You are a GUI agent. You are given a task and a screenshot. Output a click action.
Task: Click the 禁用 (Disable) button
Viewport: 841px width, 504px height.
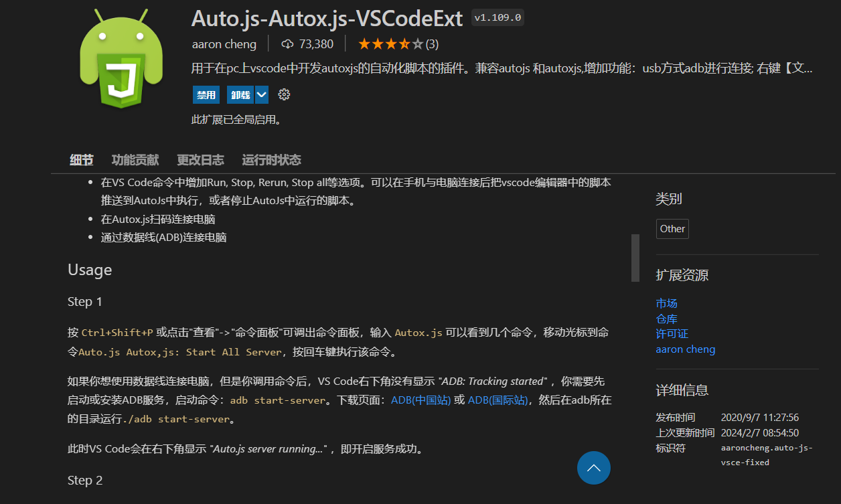[x=206, y=95]
